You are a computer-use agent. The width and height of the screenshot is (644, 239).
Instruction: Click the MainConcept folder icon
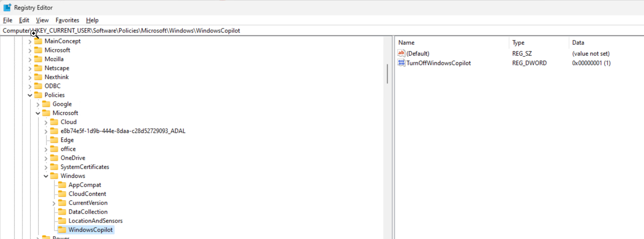coord(38,41)
